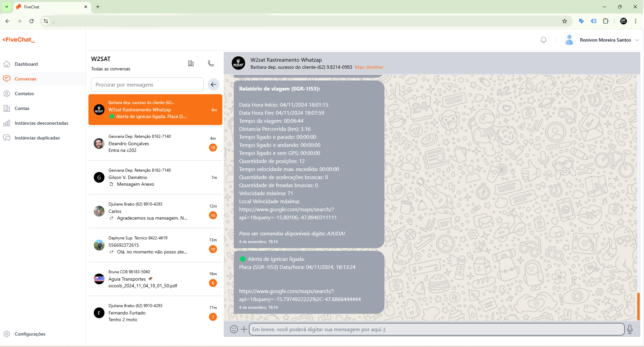Open Instâncias desconectadas page
This screenshot has width=644, height=347.
(x=42, y=123)
